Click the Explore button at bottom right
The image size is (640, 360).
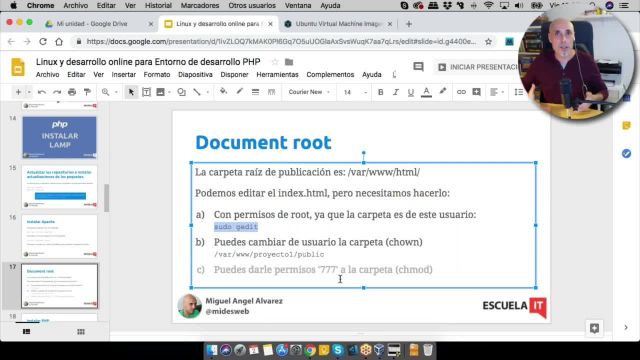(594, 328)
